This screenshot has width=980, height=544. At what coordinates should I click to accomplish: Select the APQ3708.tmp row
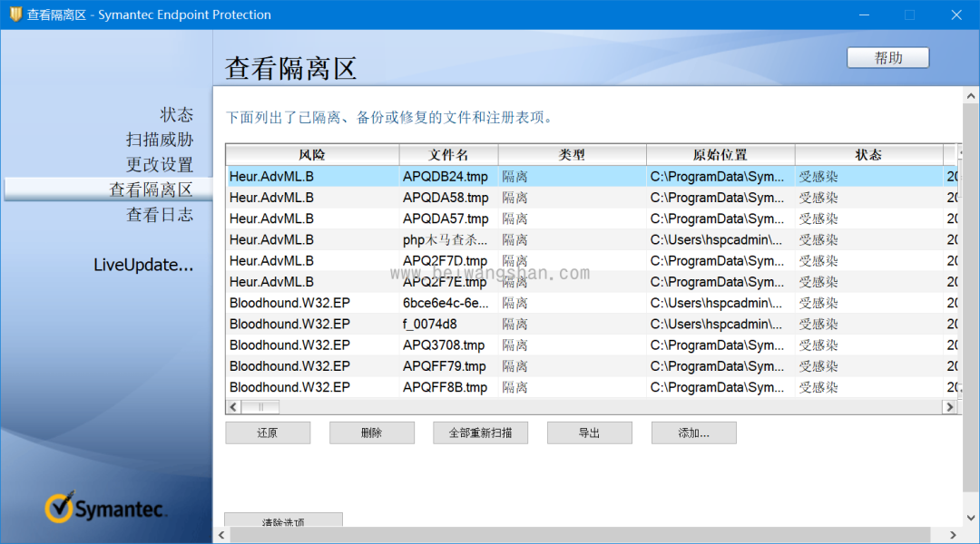[591, 345]
